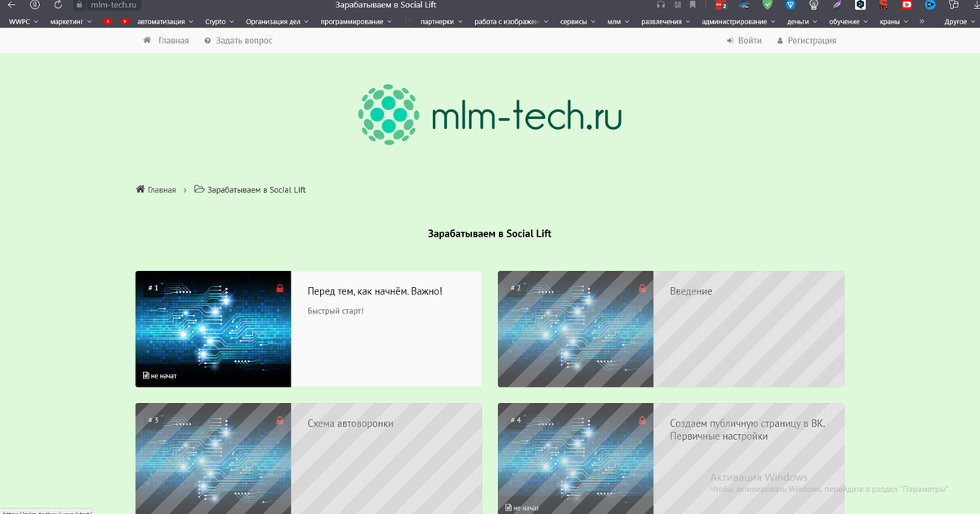Expand the администрирование bookmarks folder
The height and width of the screenshot is (514, 980).
coord(738,22)
